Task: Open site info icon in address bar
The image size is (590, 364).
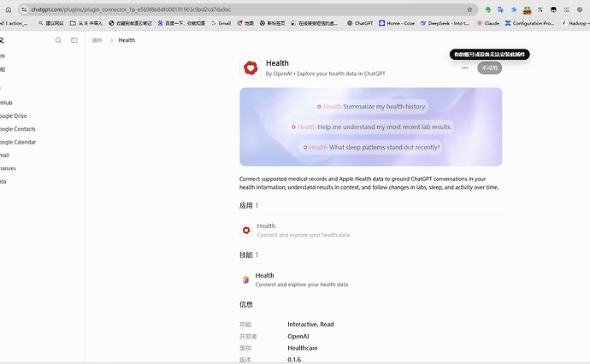Action: tap(24, 9)
